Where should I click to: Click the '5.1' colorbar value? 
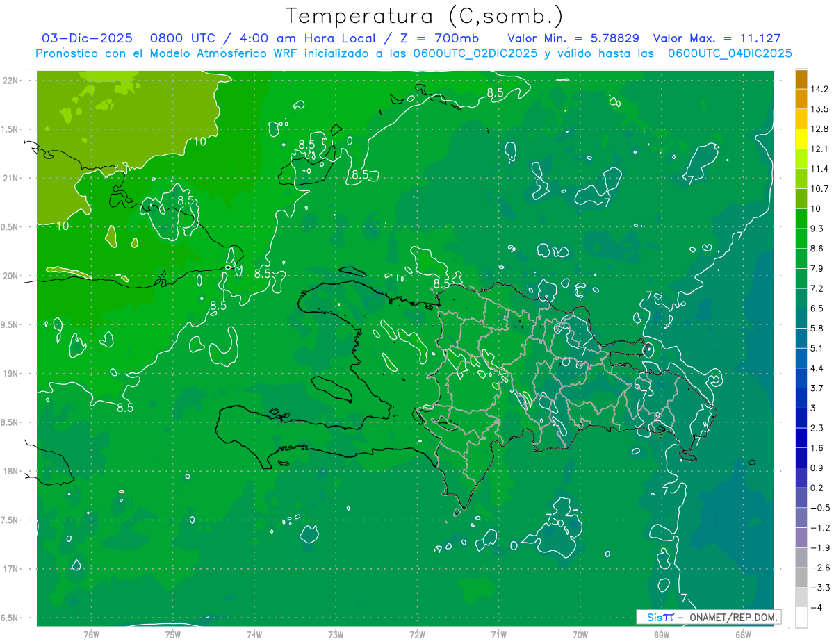click(817, 348)
